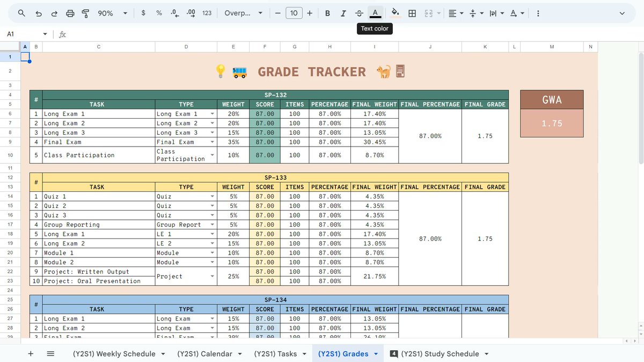
Task: Format as percent icon
Action: coord(159,13)
